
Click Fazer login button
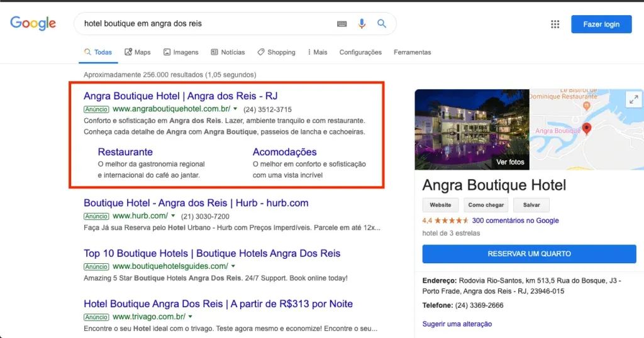[x=601, y=25]
